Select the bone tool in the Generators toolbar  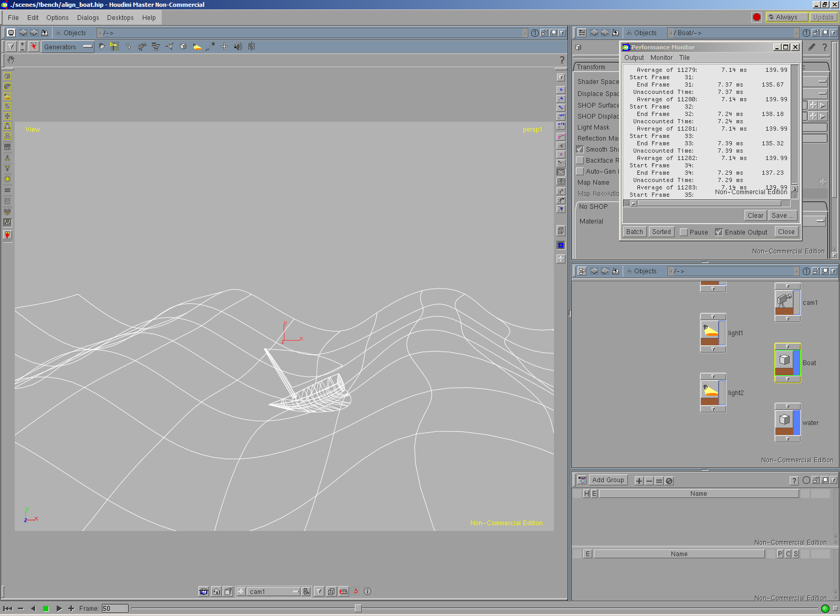[128, 47]
